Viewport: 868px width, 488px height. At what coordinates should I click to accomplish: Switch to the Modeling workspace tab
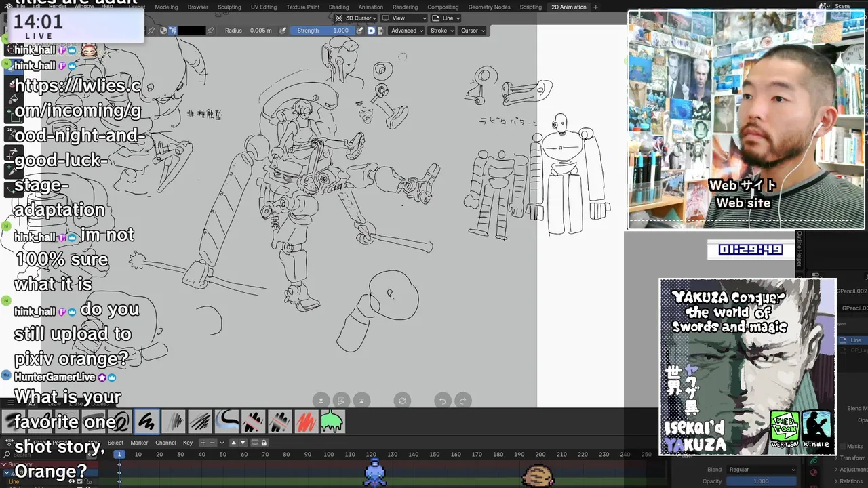(x=166, y=7)
